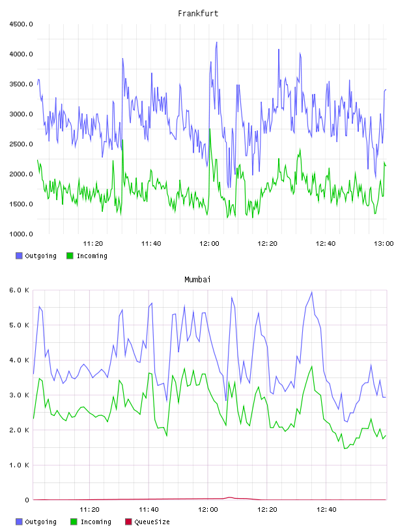The image size is (396, 532).
Task: Click the QueueSize bump after 12:00 in Mumbai
Action: (230, 497)
